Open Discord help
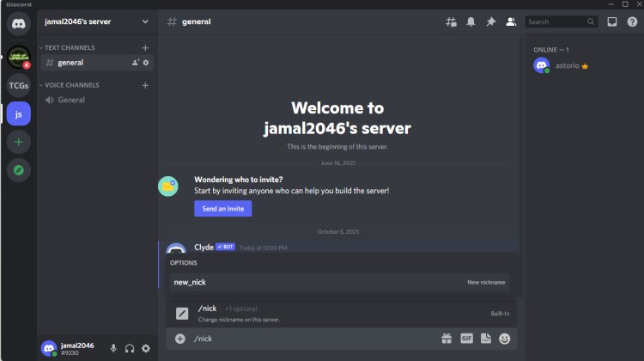Image resolution: width=644 pixels, height=361 pixels. [x=632, y=21]
